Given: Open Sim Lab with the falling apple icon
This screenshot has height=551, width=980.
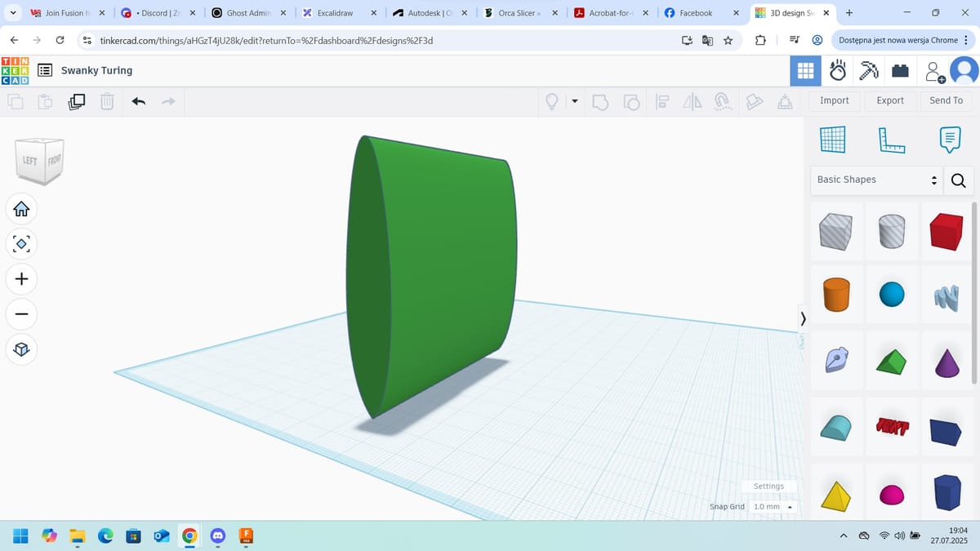Looking at the screenshot, I should pyautogui.click(x=838, y=71).
